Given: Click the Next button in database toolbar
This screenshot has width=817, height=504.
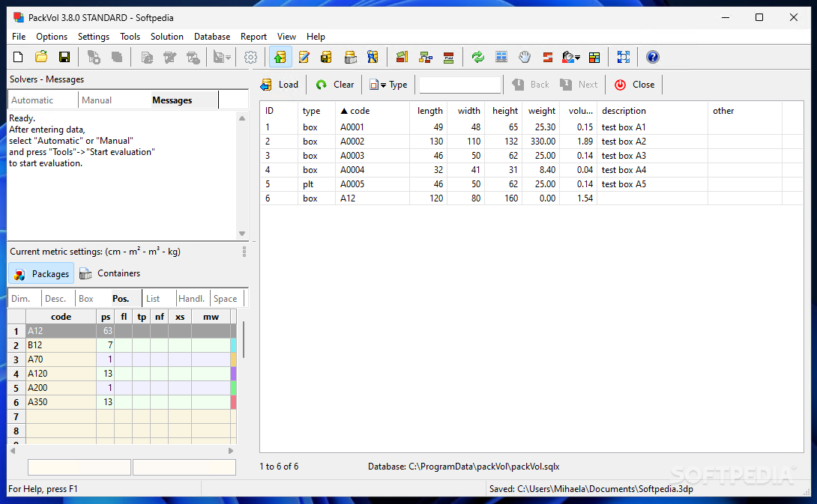Looking at the screenshot, I should tap(579, 85).
